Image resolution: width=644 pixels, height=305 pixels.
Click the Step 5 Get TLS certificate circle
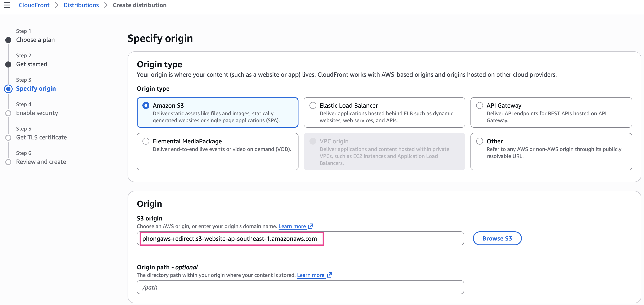pos(8,138)
